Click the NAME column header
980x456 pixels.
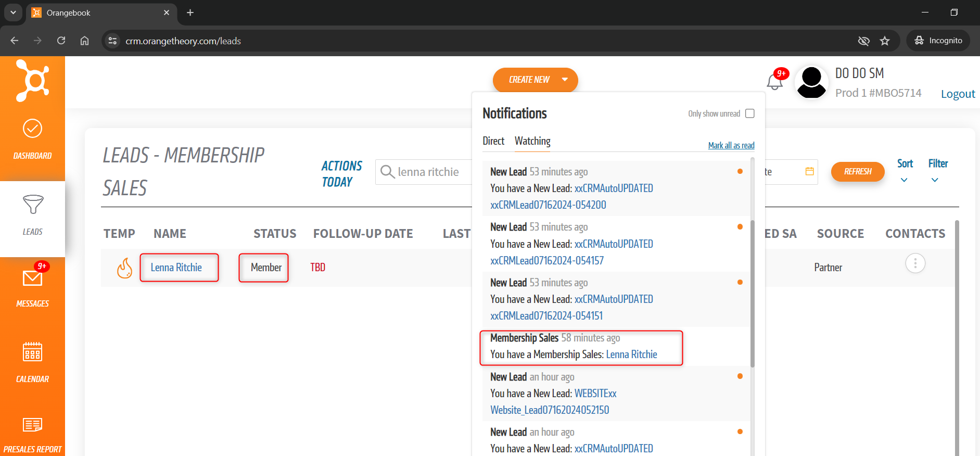pos(170,234)
